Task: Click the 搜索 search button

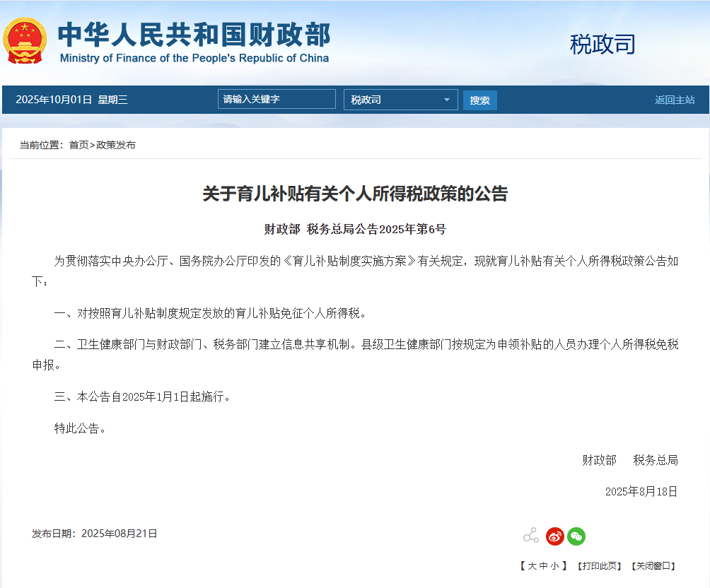Action: click(480, 100)
